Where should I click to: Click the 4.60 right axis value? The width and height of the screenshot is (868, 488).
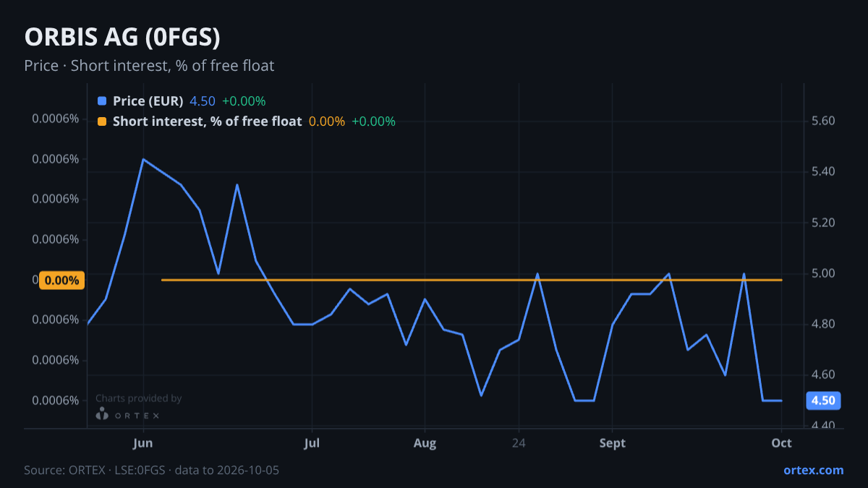[x=823, y=374]
